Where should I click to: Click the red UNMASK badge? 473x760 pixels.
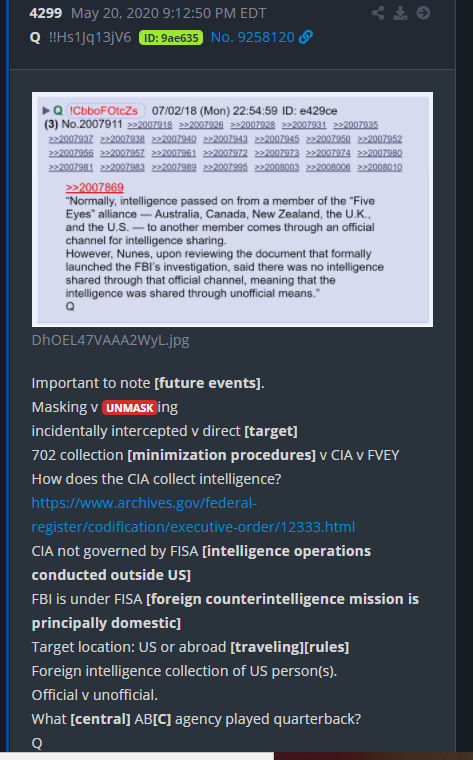129,408
